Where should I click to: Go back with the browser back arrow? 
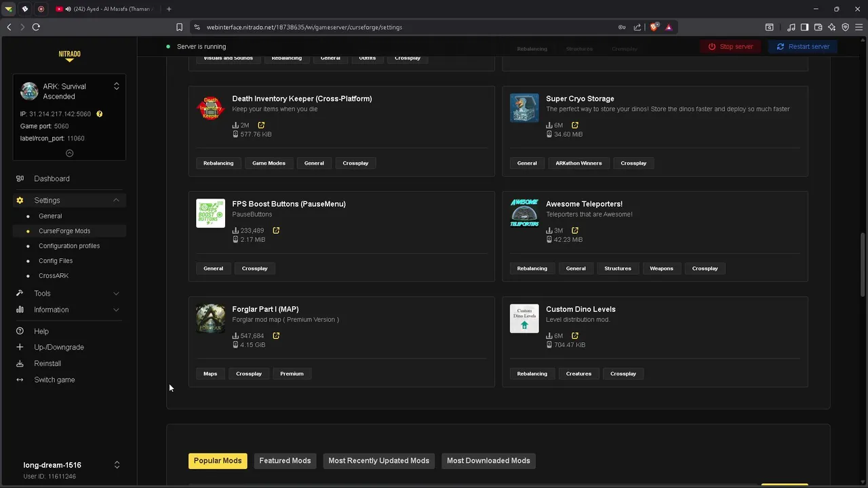click(x=9, y=27)
